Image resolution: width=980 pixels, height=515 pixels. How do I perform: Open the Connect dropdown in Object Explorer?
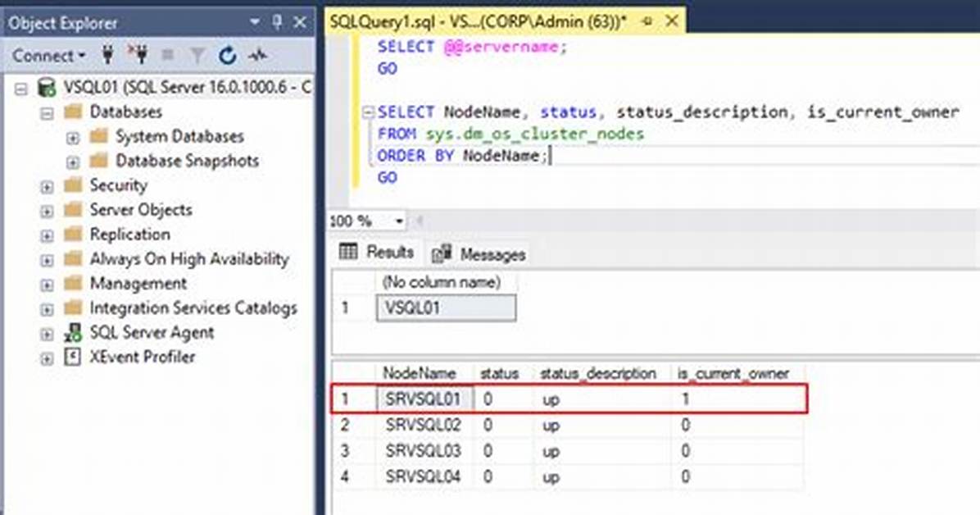click(x=48, y=56)
